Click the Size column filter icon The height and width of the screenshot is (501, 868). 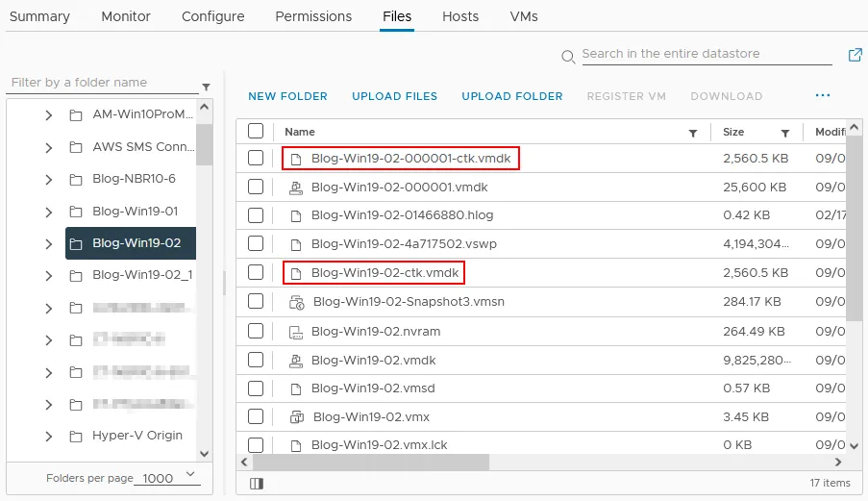pos(785,133)
